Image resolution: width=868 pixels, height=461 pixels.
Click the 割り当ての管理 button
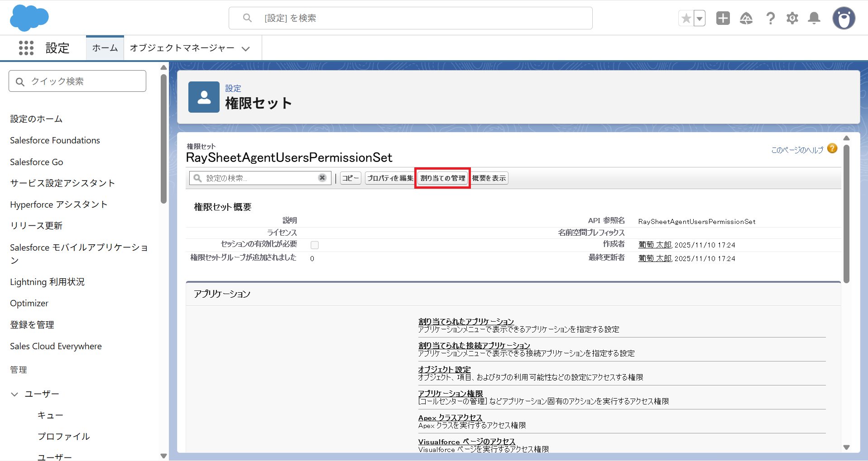click(x=442, y=178)
